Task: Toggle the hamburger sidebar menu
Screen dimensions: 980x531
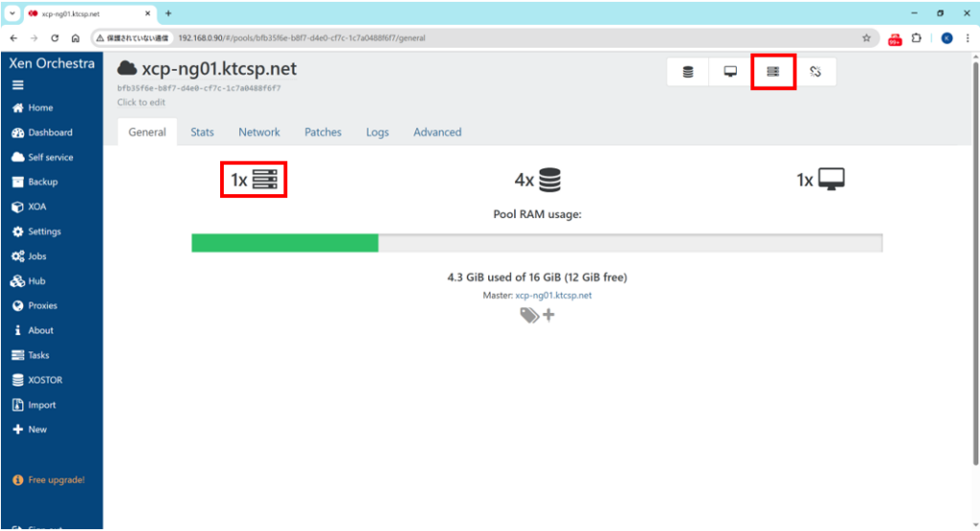Action: coord(17,85)
